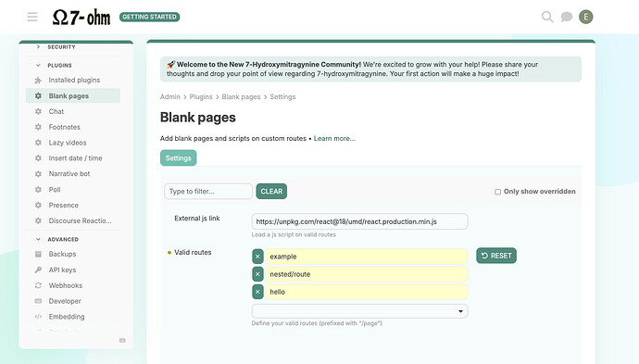The width and height of the screenshot is (639, 364).
Task: Click the Embedding code icon
Action: [38, 317]
